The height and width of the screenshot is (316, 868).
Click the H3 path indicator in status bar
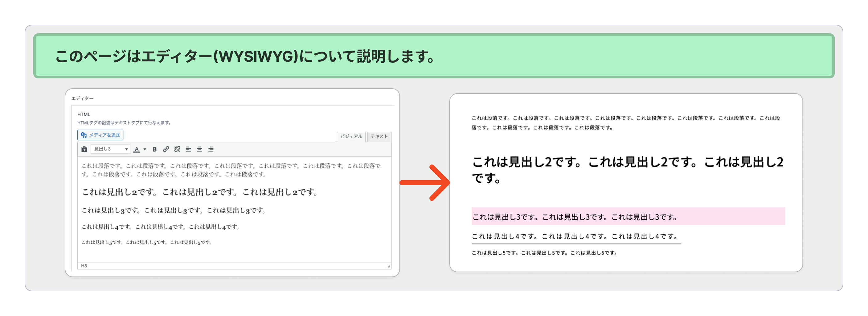[x=84, y=266]
